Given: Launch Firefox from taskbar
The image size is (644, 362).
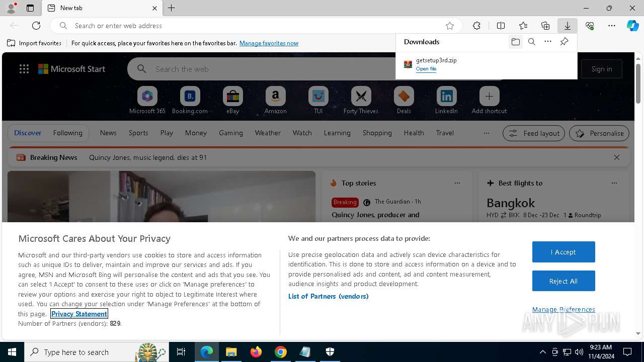Looking at the screenshot, I should (256, 352).
